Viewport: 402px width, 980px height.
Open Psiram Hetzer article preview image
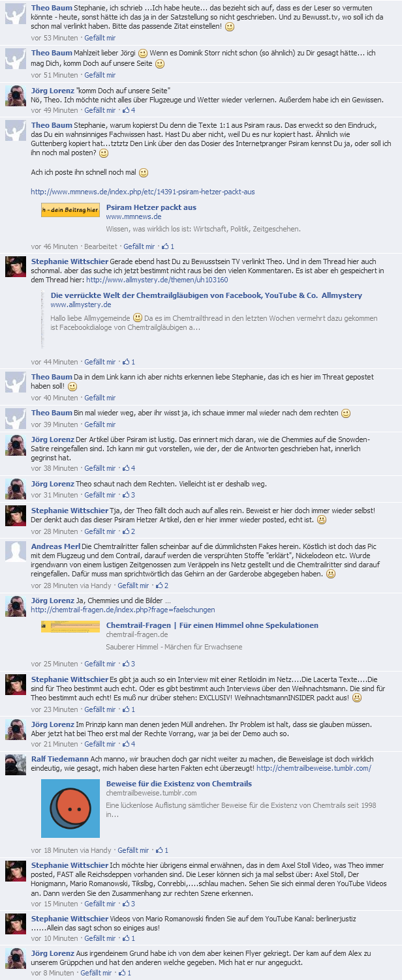[x=70, y=210]
